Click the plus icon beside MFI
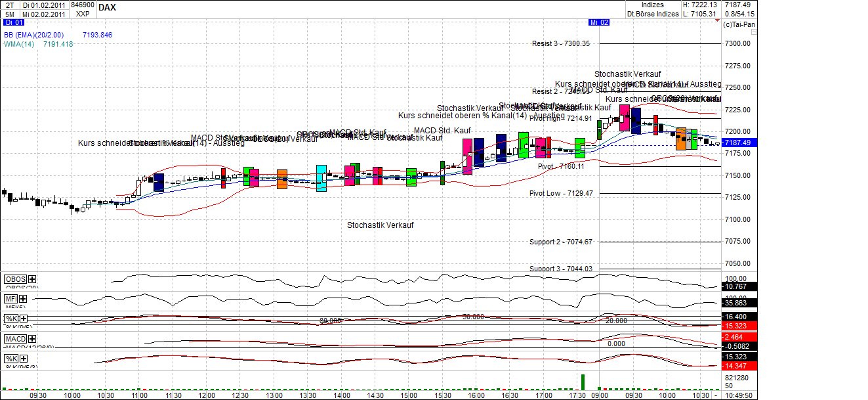Screen dimensions: 868x400 point(22,298)
